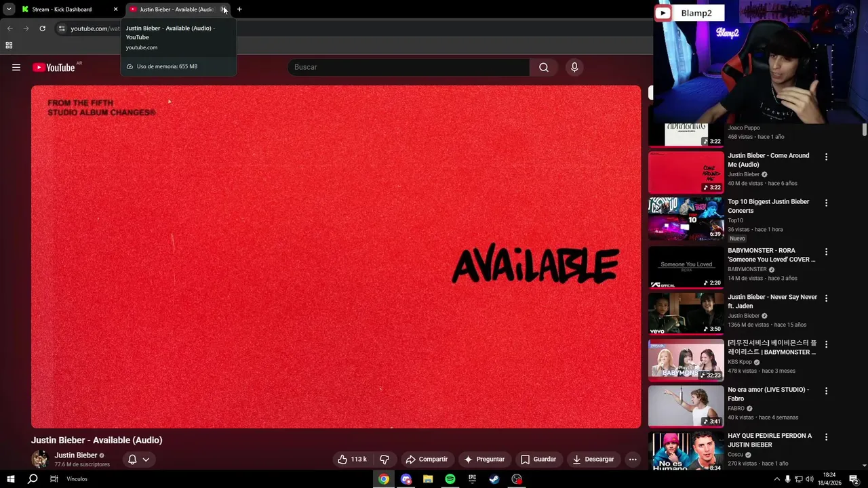Screen dimensions: 868x488
Task: Open the Chrome apps grid shortcut
Action: click(9, 45)
